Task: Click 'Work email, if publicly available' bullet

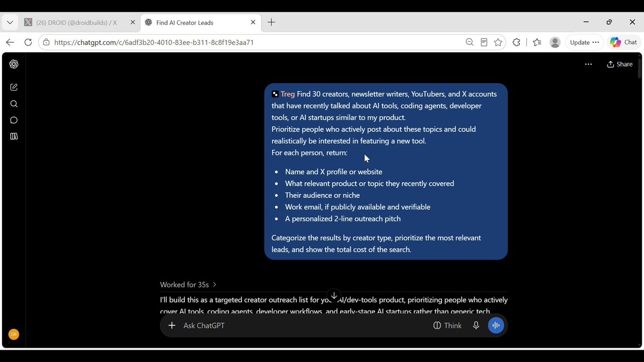Action: pyautogui.click(x=358, y=207)
